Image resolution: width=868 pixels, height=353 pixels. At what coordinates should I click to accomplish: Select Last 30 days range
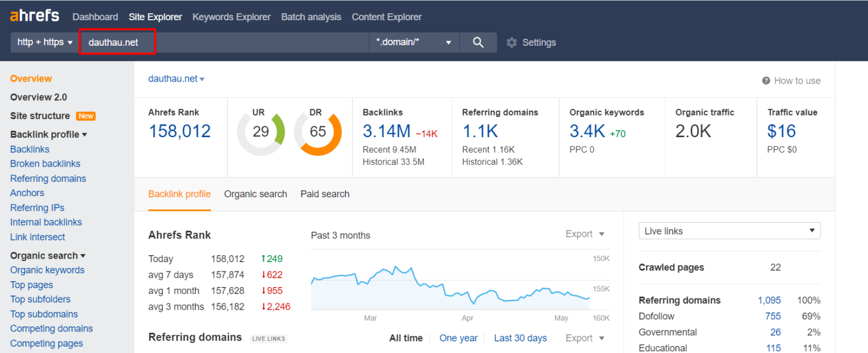pyautogui.click(x=520, y=338)
